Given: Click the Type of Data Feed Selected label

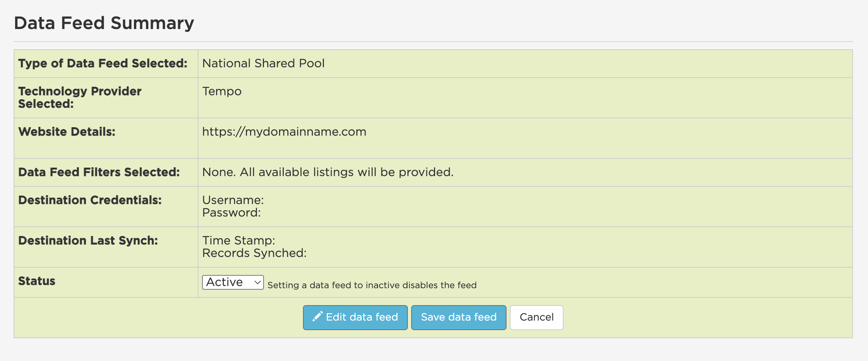Looking at the screenshot, I should pyautogui.click(x=103, y=63).
